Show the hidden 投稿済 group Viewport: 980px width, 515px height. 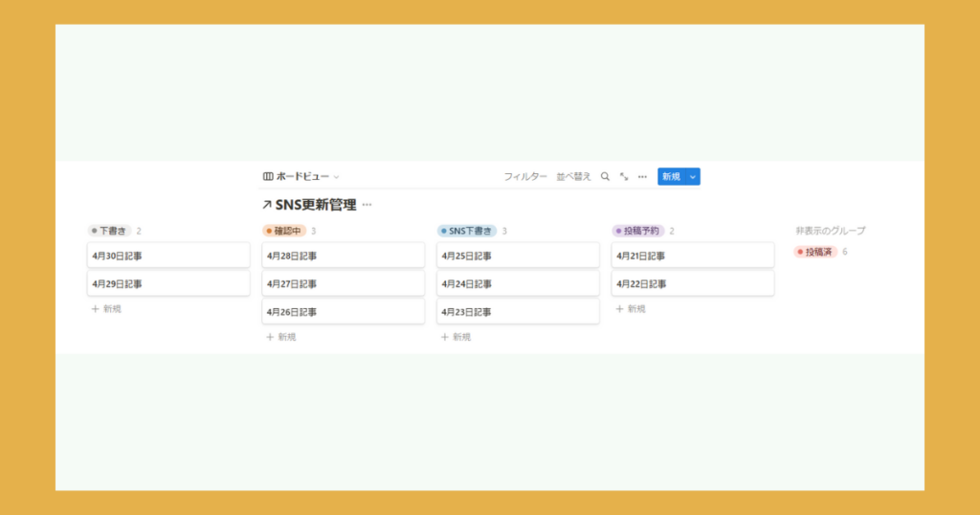coord(814,252)
